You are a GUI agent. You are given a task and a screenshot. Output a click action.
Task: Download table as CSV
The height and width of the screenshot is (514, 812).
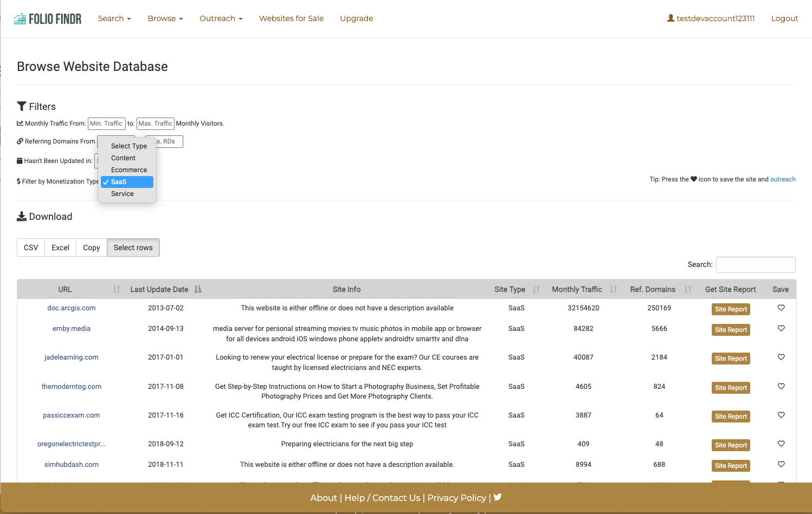(x=31, y=248)
